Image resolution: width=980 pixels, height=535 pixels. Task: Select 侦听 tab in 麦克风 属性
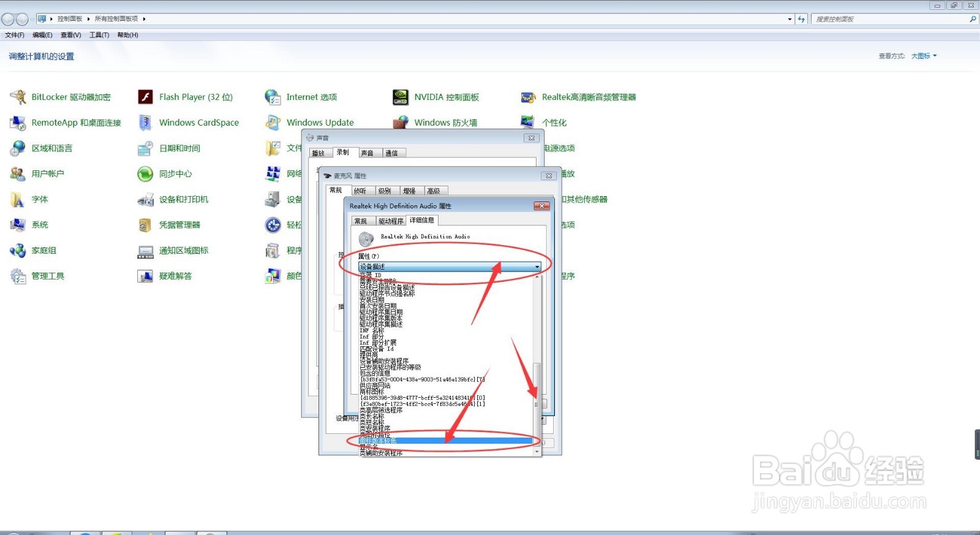tap(363, 191)
